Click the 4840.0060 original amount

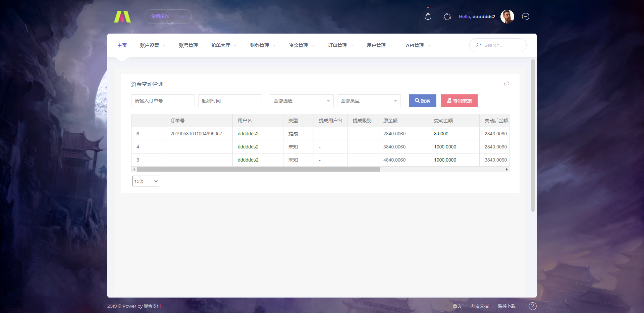pos(394,160)
